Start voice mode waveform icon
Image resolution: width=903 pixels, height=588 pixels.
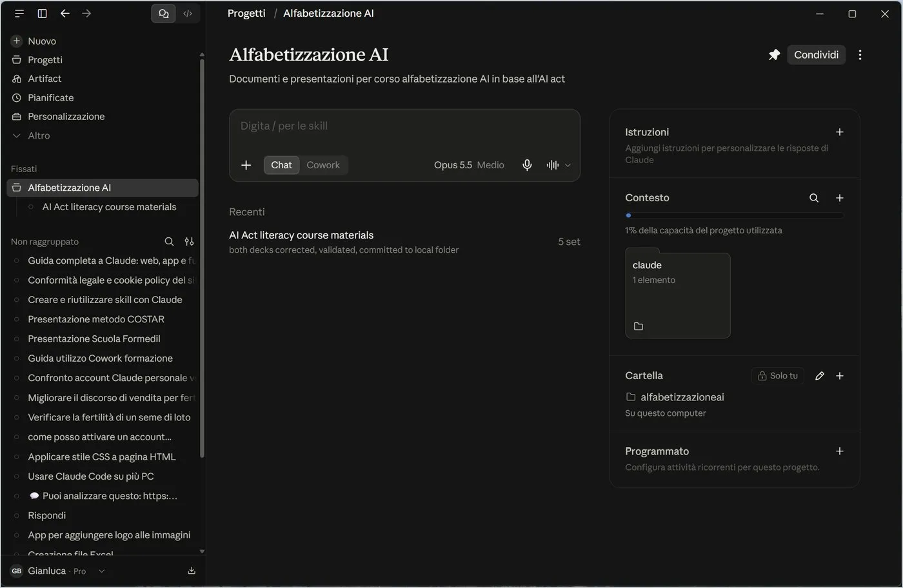[x=552, y=165]
